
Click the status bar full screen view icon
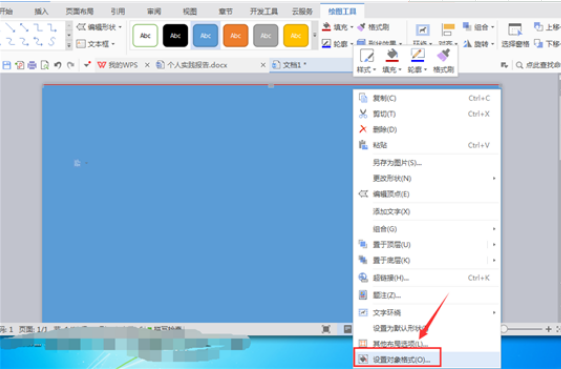tap(326, 329)
